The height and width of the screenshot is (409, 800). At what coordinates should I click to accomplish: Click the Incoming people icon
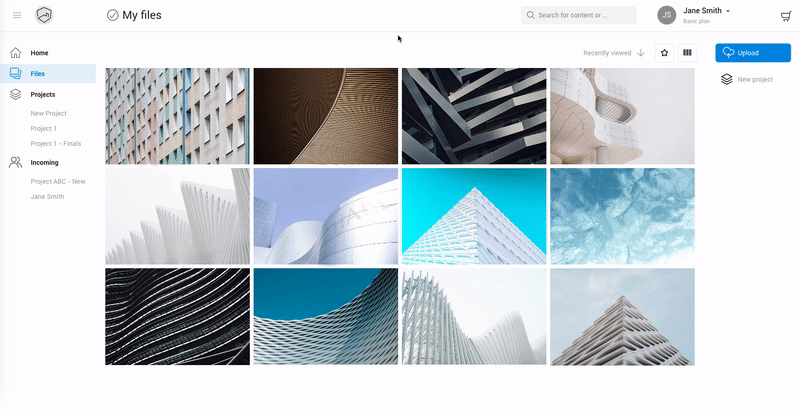click(x=16, y=162)
